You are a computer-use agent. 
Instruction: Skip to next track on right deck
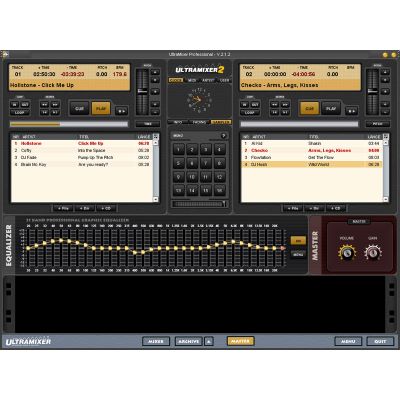(285, 113)
